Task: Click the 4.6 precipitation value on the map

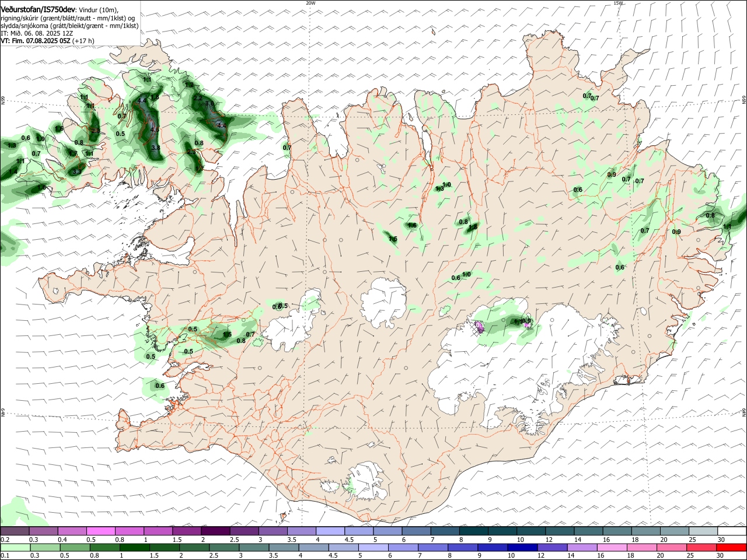Action: pyautogui.click(x=155, y=129)
